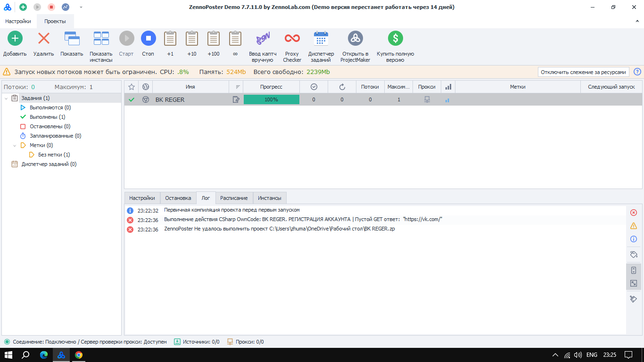Select the log entry 'Первичная компиляция проекта'

point(232,210)
